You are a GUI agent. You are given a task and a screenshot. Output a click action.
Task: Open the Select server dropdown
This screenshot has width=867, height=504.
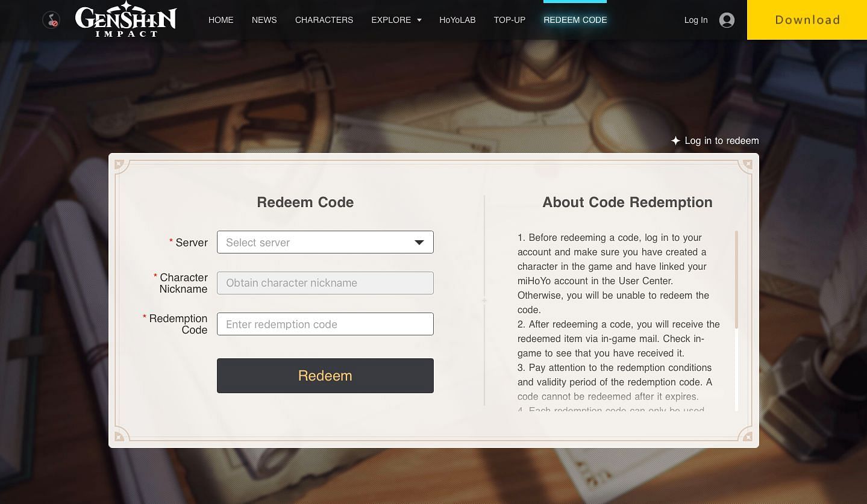(x=325, y=242)
